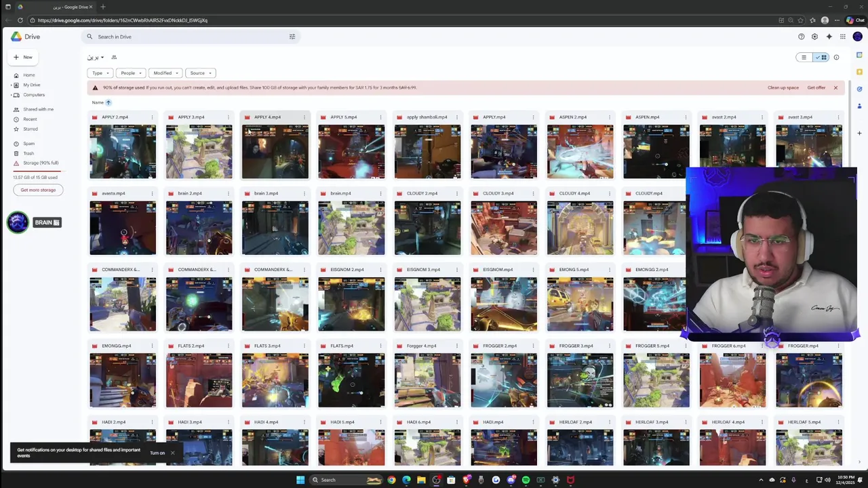Reverse sort direction arrow next to Name
Viewport: 868px width, 488px height.
point(108,102)
